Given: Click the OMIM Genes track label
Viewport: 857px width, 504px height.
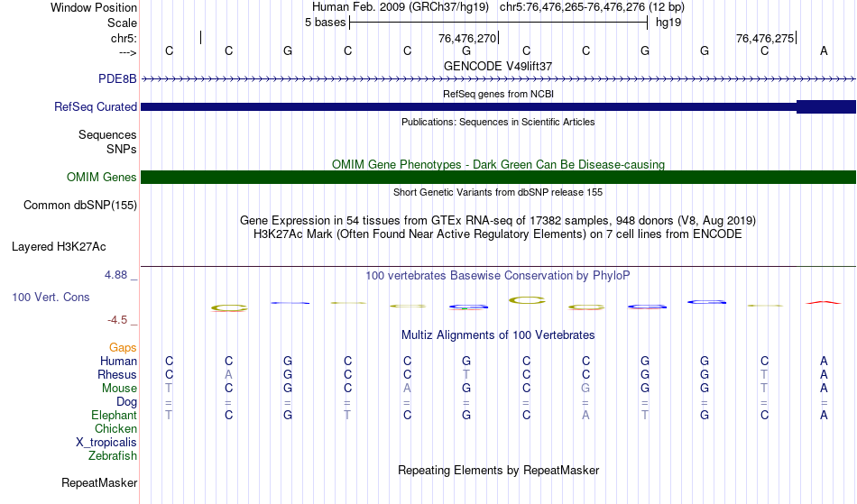Looking at the screenshot, I should (x=102, y=177).
